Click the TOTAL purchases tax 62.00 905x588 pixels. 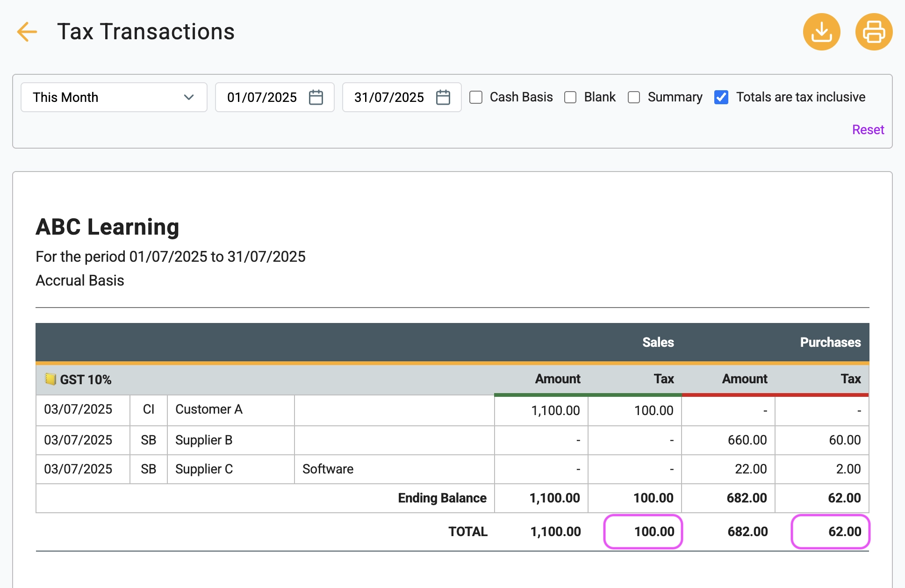click(x=845, y=532)
